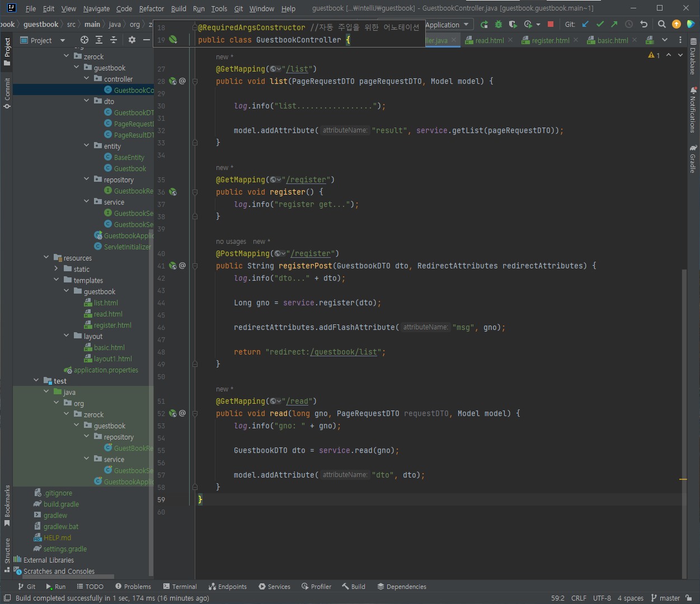Open the Refactor menu

point(152,8)
